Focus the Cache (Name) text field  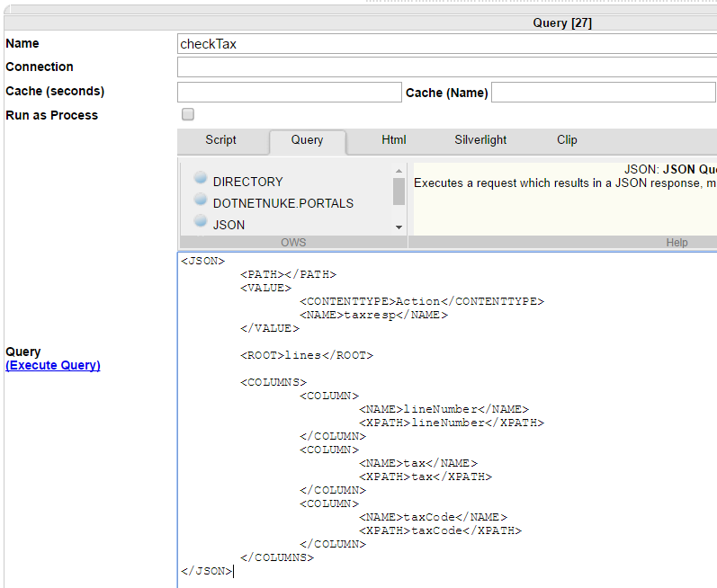click(603, 92)
